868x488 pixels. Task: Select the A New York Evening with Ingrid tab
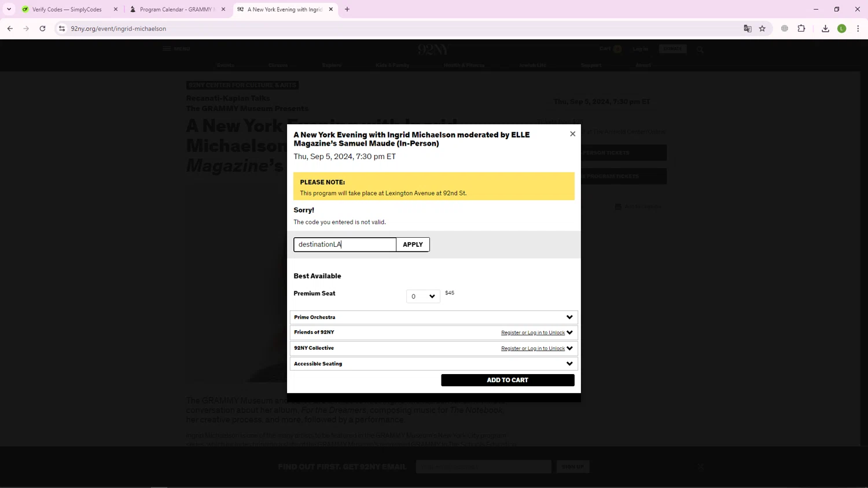pyautogui.click(x=285, y=9)
